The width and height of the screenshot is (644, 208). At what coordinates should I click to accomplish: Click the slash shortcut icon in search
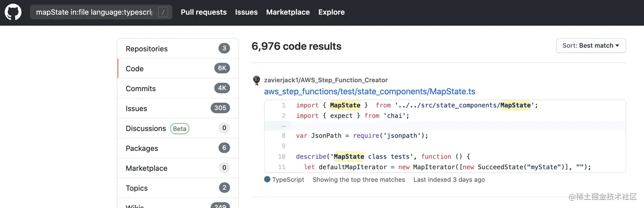(x=163, y=12)
